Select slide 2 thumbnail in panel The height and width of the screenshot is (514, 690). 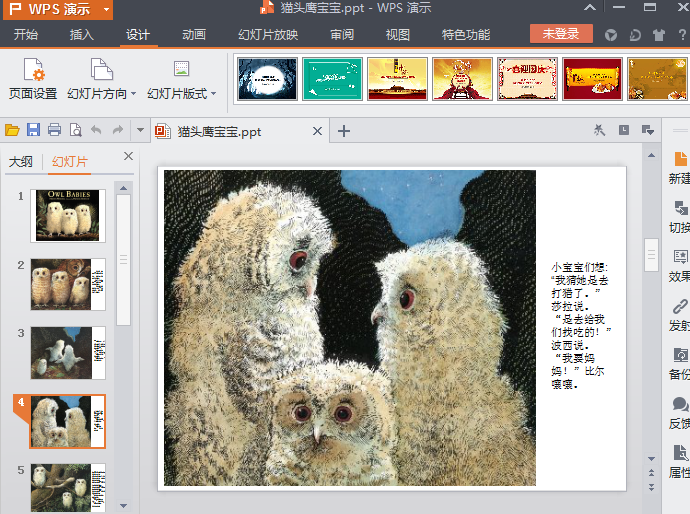pos(68,284)
